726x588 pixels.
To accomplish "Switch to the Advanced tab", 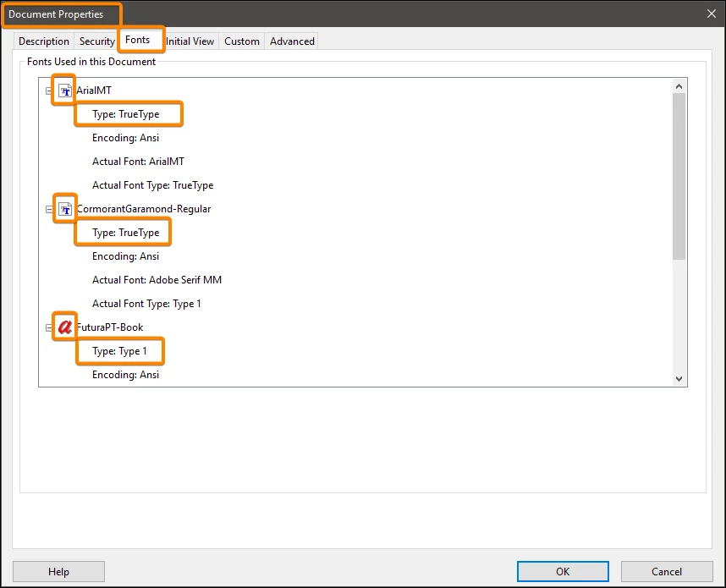I will tap(292, 41).
